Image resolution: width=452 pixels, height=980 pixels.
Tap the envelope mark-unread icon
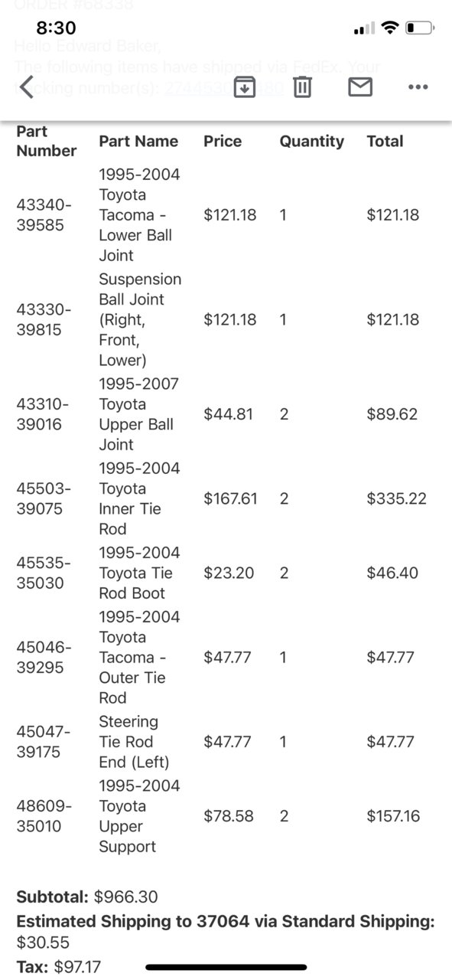tap(360, 87)
